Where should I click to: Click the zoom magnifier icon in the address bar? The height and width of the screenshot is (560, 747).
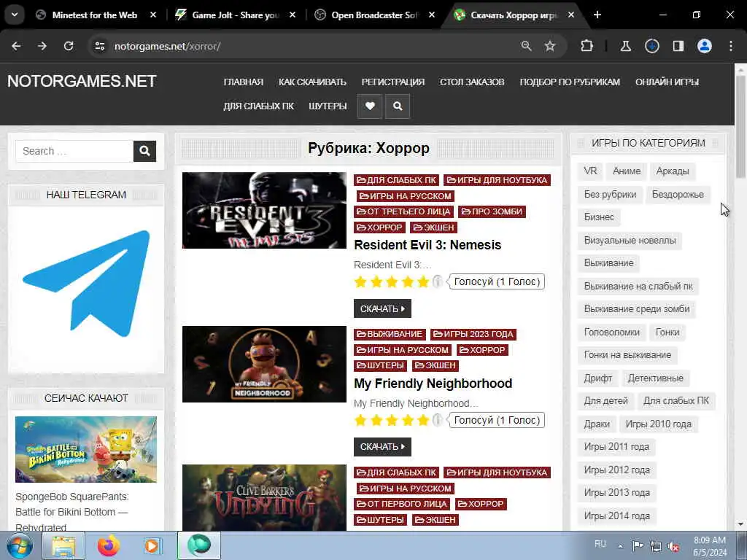(526, 46)
